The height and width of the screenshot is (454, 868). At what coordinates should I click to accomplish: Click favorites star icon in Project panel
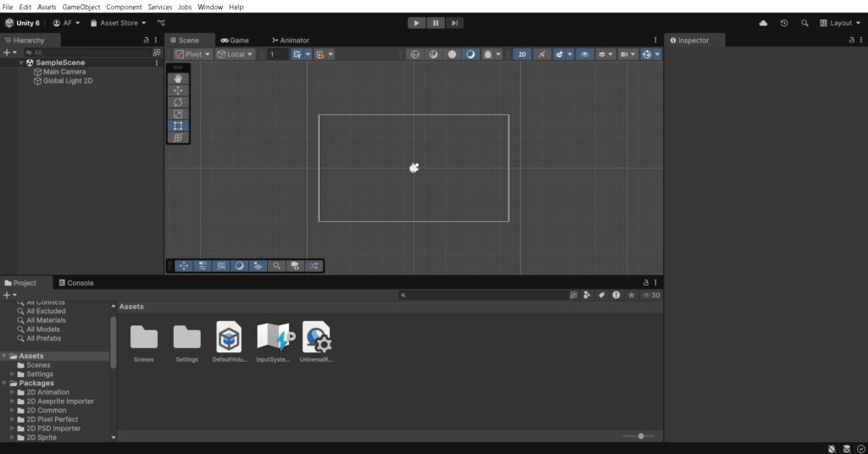coord(631,296)
